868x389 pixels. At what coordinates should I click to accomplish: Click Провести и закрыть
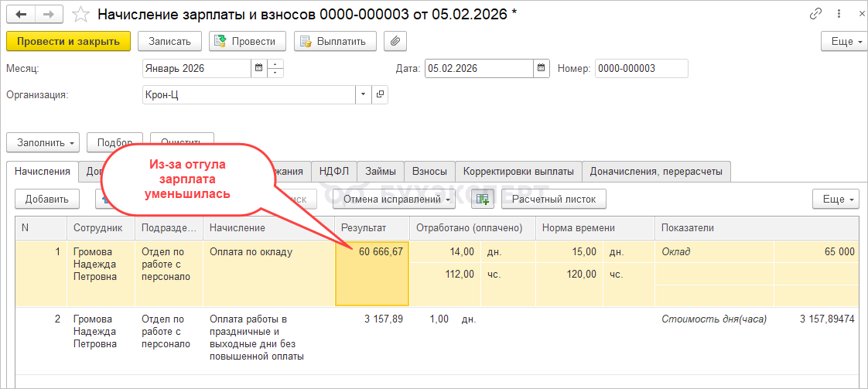69,41
